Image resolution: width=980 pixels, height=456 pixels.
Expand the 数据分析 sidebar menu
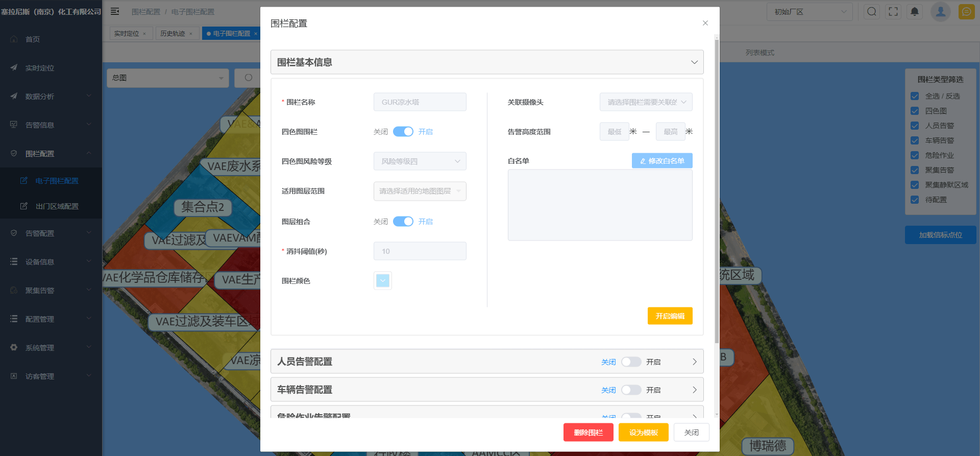tap(51, 96)
